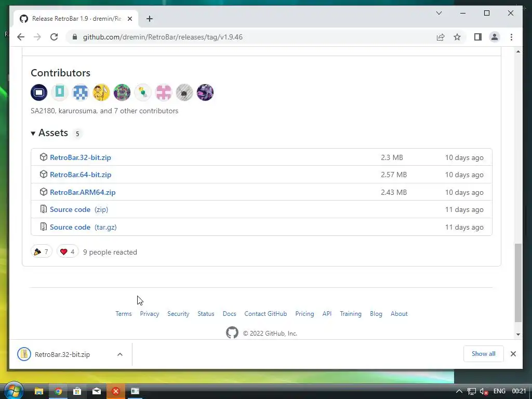
Task: Open the yellow cartoon contributor avatar
Action: coord(101,92)
